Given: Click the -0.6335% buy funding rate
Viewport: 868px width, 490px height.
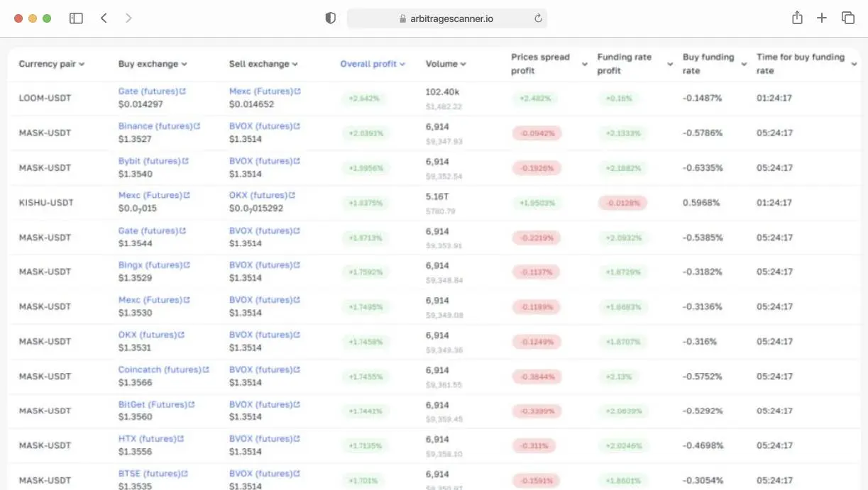Looking at the screenshot, I should 703,168.
